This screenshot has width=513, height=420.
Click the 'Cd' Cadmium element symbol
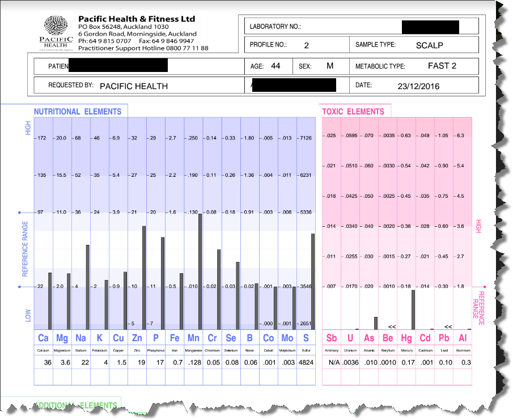pyautogui.click(x=425, y=338)
